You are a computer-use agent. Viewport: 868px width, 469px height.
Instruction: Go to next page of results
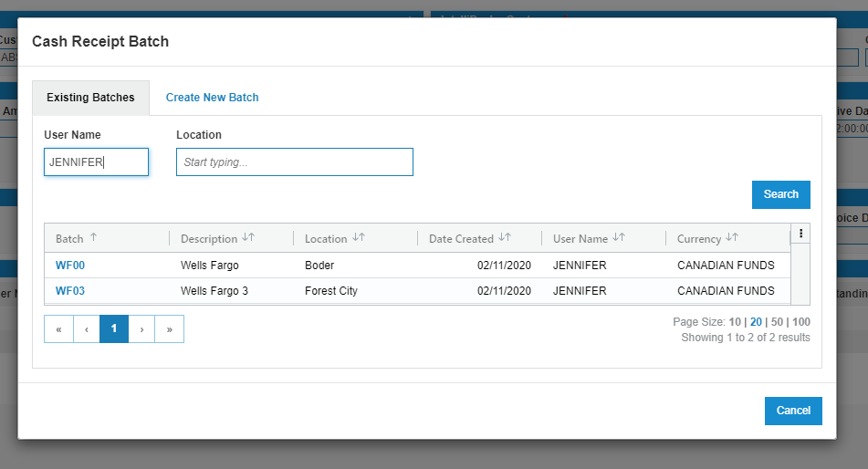(x=141, y=328)
